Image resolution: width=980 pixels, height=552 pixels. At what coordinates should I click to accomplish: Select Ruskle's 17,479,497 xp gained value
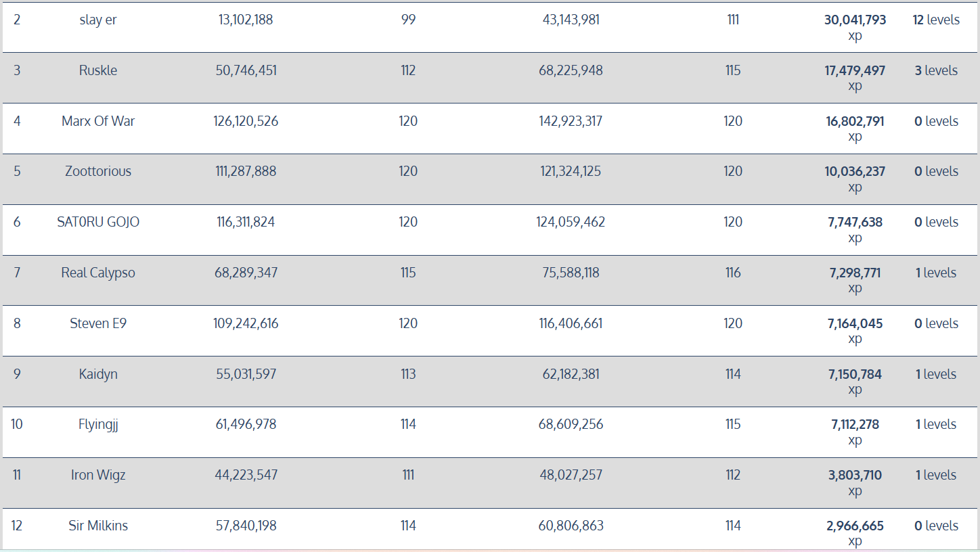click(855, 70)
